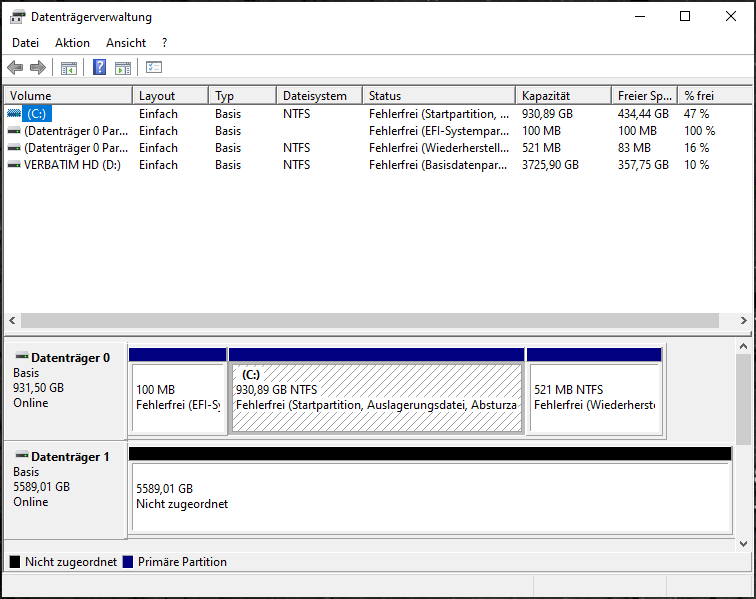The height and width of the screenshot is (599, 756).
Task: Click the Datenträgerverwaltung title bar icon
Action: (17, 17)
